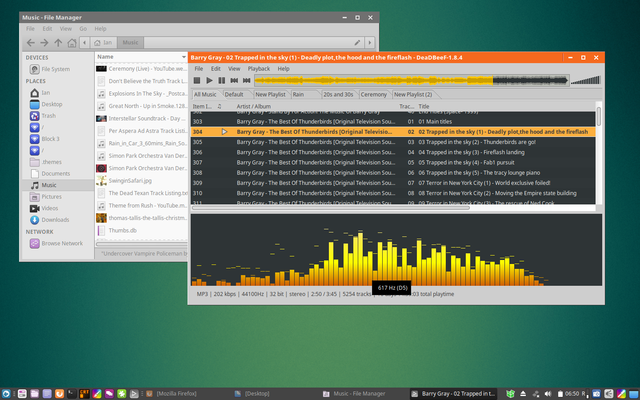Seek within the track on waveform seekbar

[411, 80]
